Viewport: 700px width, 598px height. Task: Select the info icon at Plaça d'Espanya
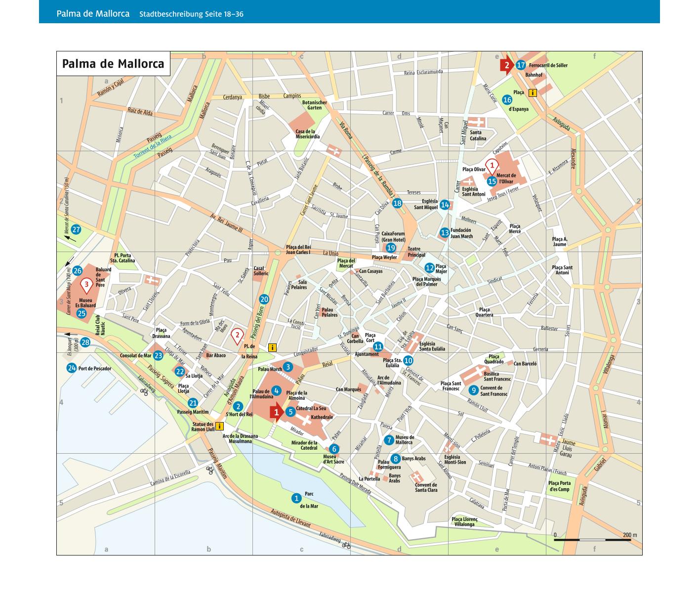[x=533, y=92]
